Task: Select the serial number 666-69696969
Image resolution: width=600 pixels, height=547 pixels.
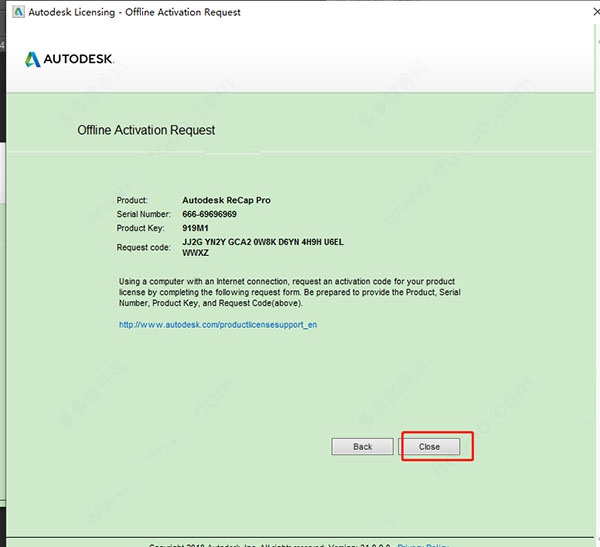Action: [x=209, y=214]
